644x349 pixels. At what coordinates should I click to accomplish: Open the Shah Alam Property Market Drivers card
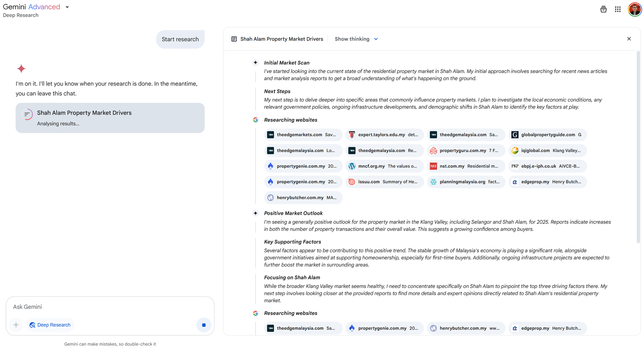click(x=110, y=118)
